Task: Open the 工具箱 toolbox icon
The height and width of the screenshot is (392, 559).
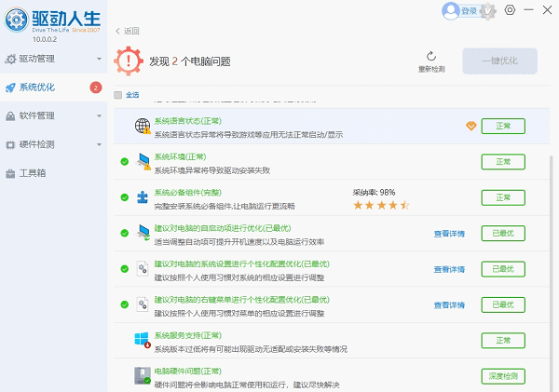Action: coord(10,173)
